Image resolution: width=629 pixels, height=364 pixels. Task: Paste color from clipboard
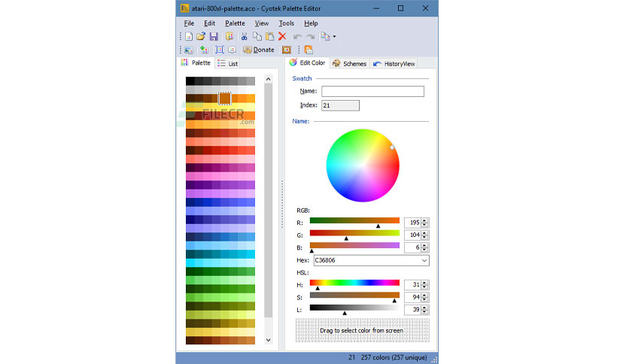tap(269, 37)
